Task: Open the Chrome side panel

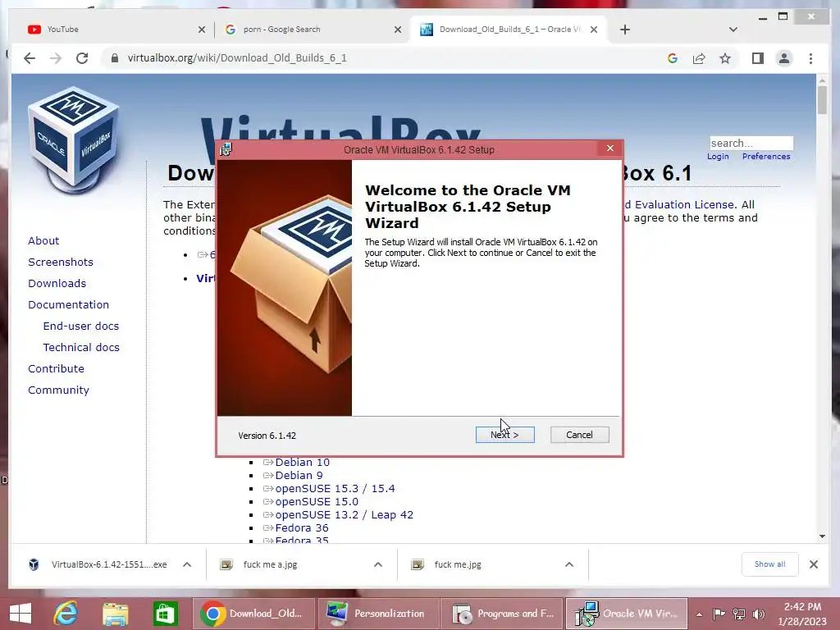Action: tap(757, 58)
